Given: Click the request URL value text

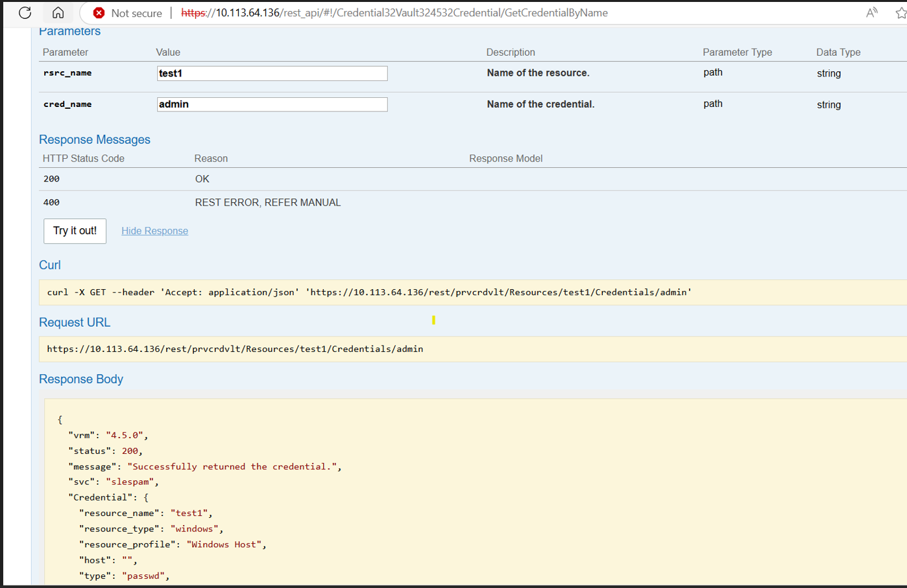Looking at the screenshot, I should (x=235, y=349).
